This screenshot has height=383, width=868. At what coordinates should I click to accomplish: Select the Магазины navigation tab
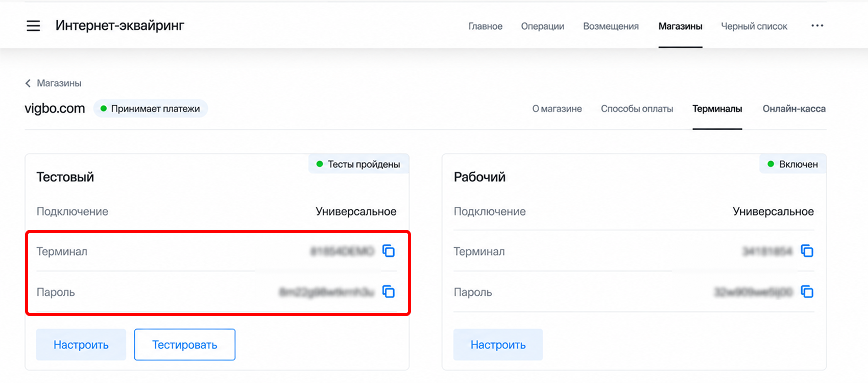(681, 26)
